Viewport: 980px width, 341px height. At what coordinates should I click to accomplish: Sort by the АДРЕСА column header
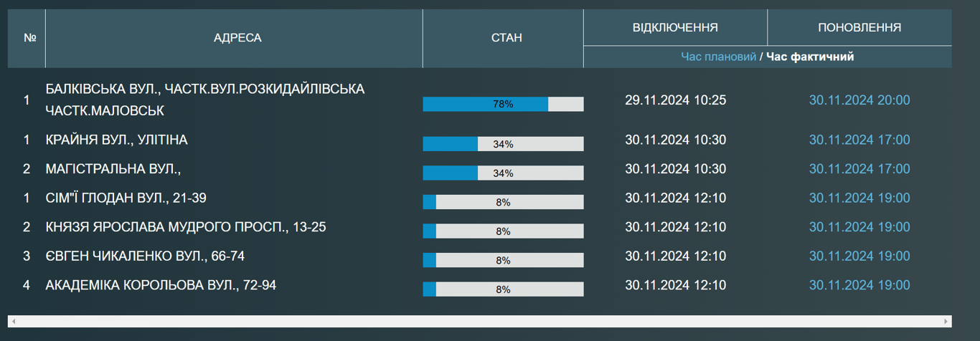[x=237, y=38]
